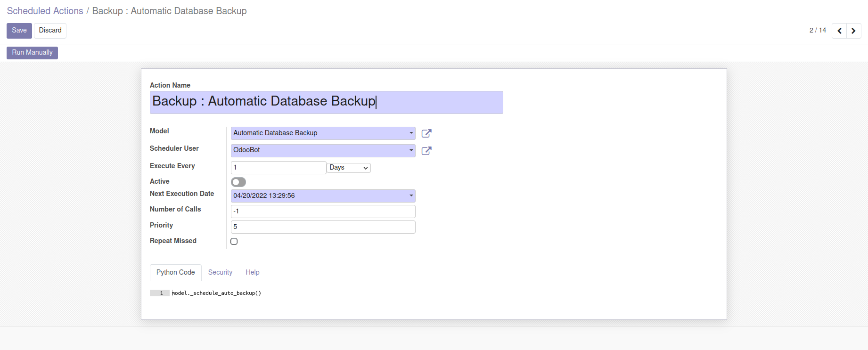Open external link for Model field

coord(426,133)
